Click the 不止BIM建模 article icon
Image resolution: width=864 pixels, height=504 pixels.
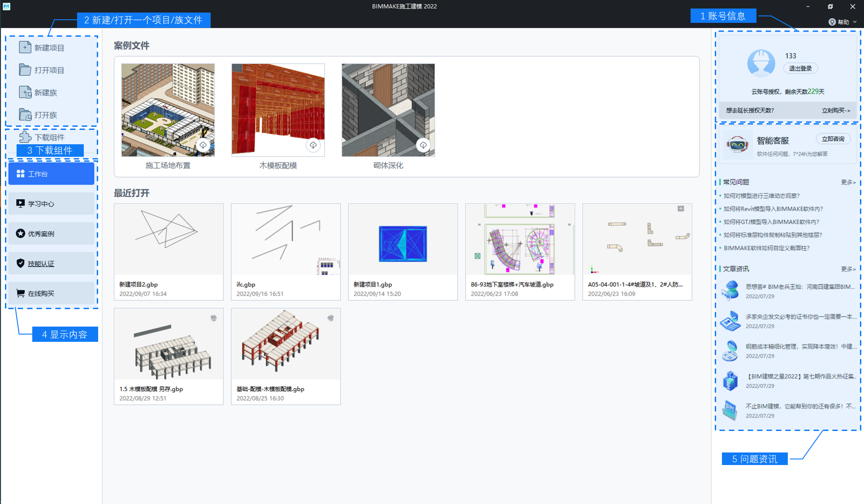click(730, 410)
